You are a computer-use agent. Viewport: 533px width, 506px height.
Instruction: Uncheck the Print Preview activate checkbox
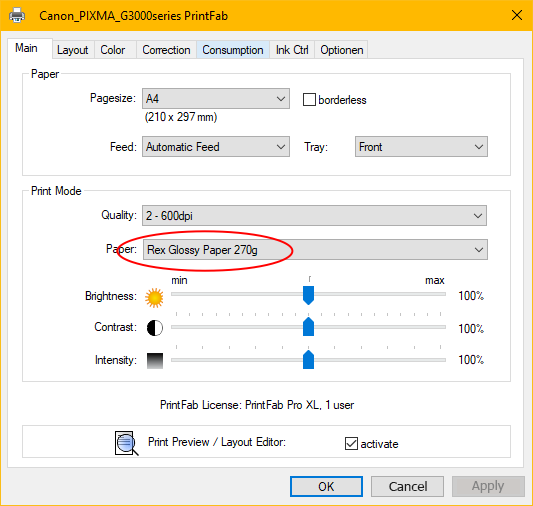click(x=351, y=443)
